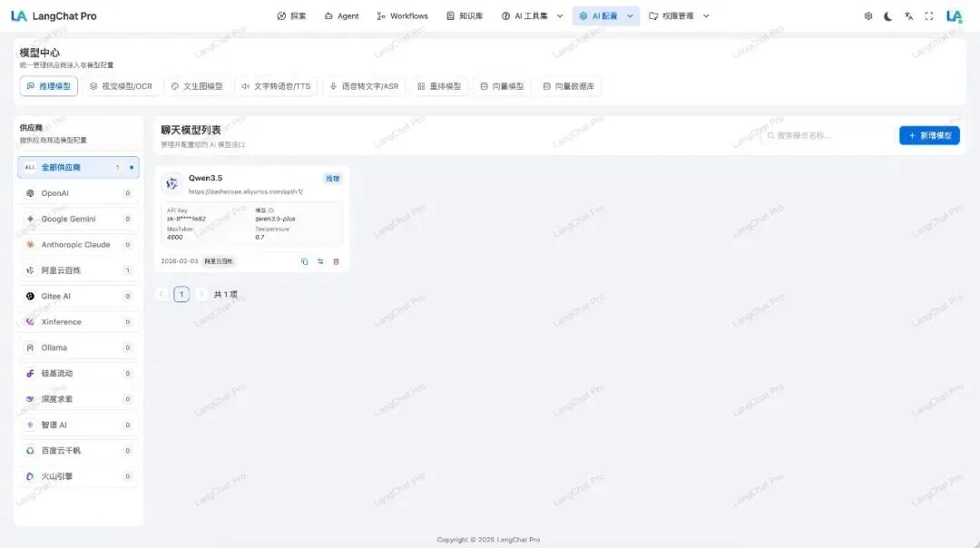Go to next page of model list

coord(201,294)
